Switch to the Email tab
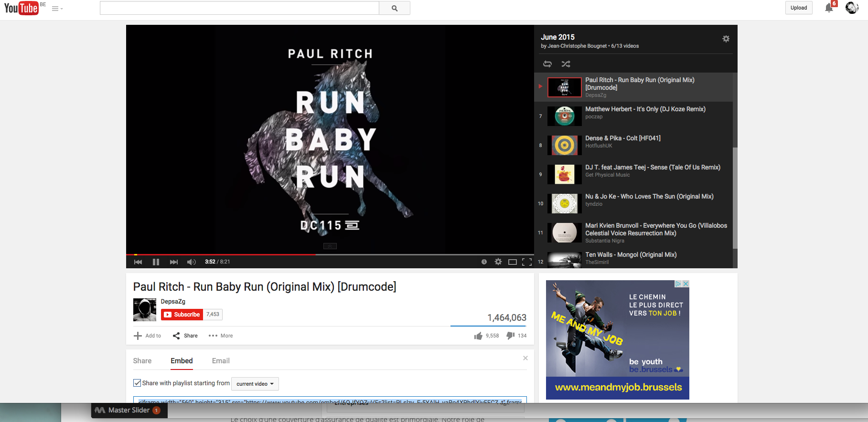This screenshot has width=868, height=422. 221,361
